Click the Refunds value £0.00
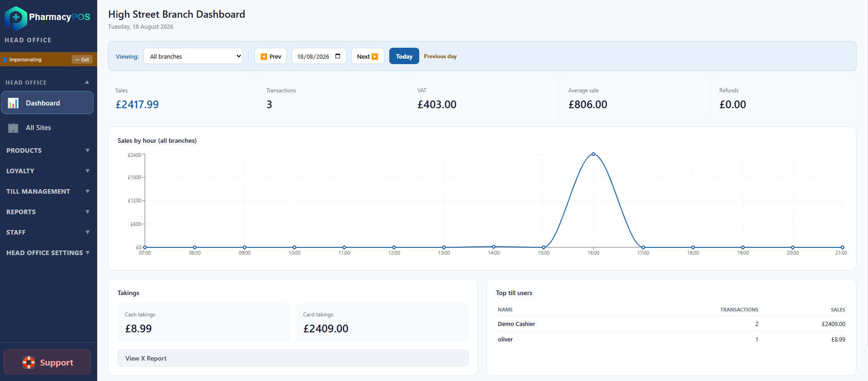This screenshot has width=868, height=381. pos(733,105)
